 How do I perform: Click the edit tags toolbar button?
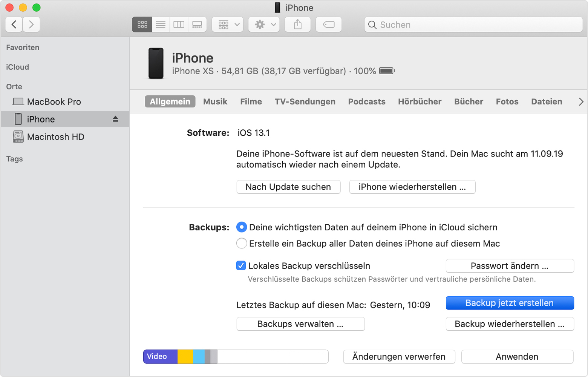click(329, 25)
